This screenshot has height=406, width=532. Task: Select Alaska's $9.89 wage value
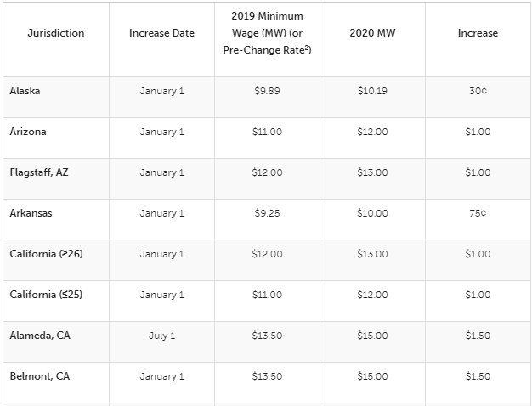tap(267, 91)
